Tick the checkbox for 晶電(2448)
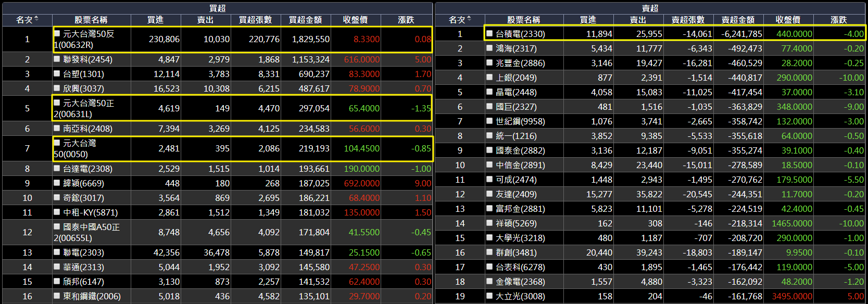 [x=489, y=92]
